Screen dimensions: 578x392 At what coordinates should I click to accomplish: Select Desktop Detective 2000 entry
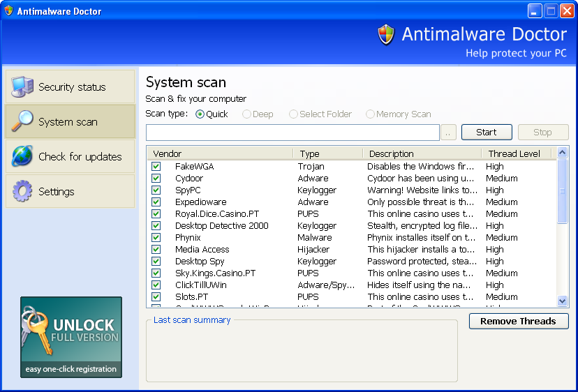(x=222, y=225)
